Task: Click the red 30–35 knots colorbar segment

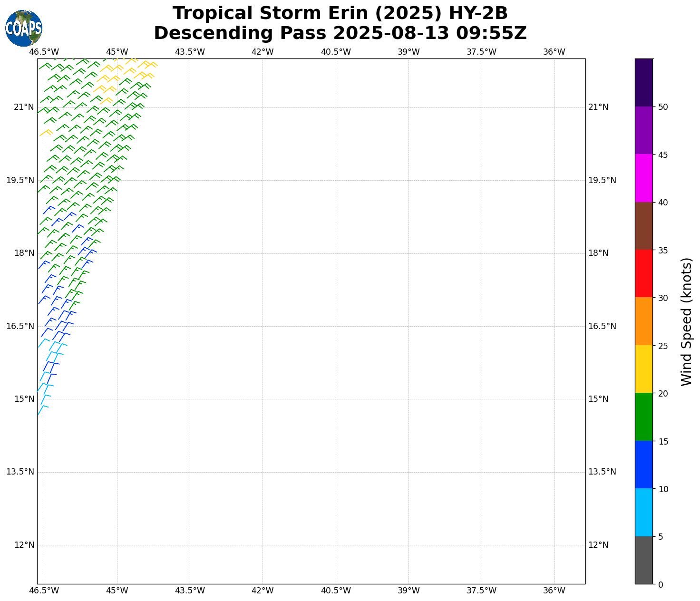Action: click(644, 273)
